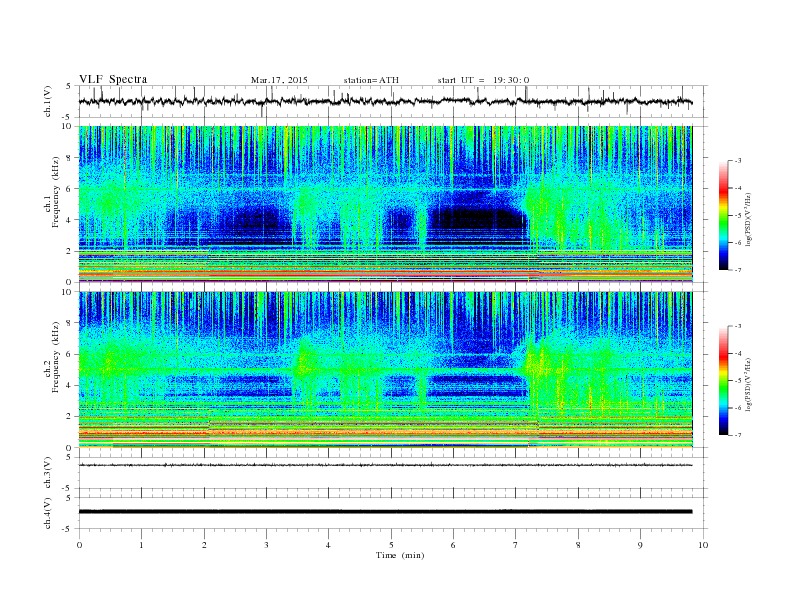The height and width of the screenshot is (612, 792).
Task: Click tick label "9" on the time axis
Action: tap(640, 545)
